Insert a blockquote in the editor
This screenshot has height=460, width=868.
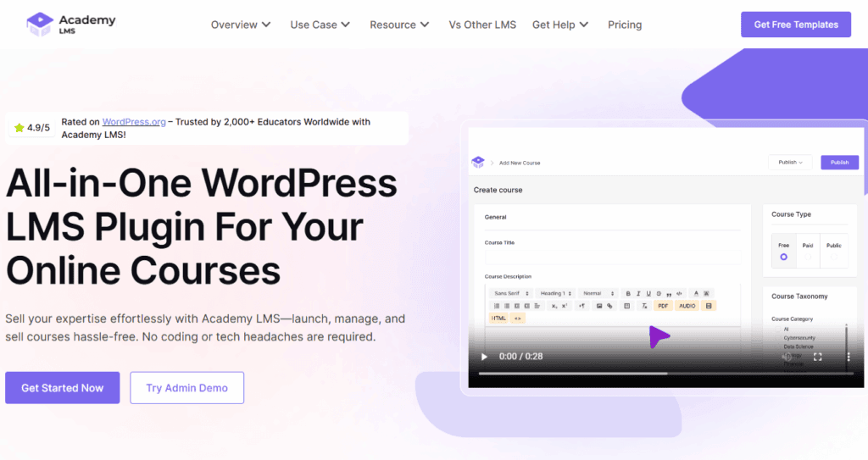tap(670, 294)
